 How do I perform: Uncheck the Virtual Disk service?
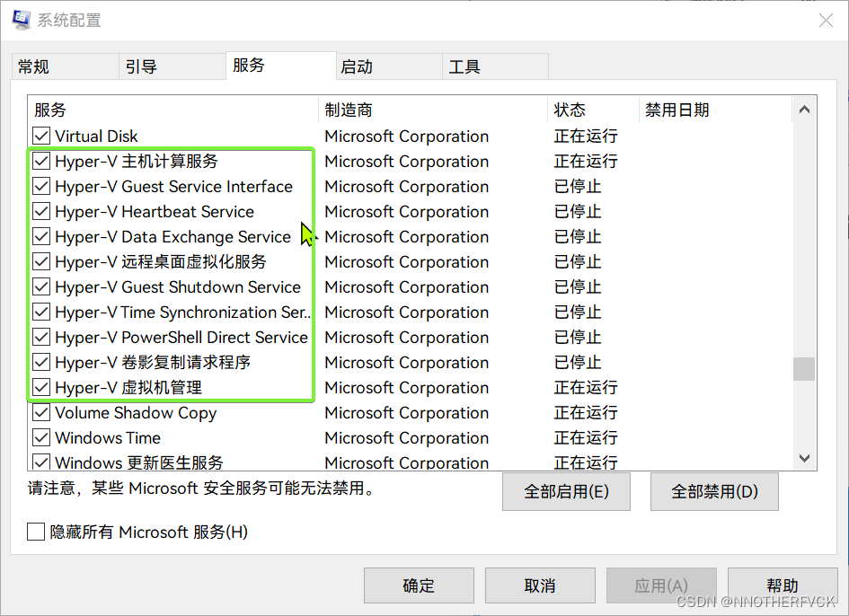click(x=41, y=136)
